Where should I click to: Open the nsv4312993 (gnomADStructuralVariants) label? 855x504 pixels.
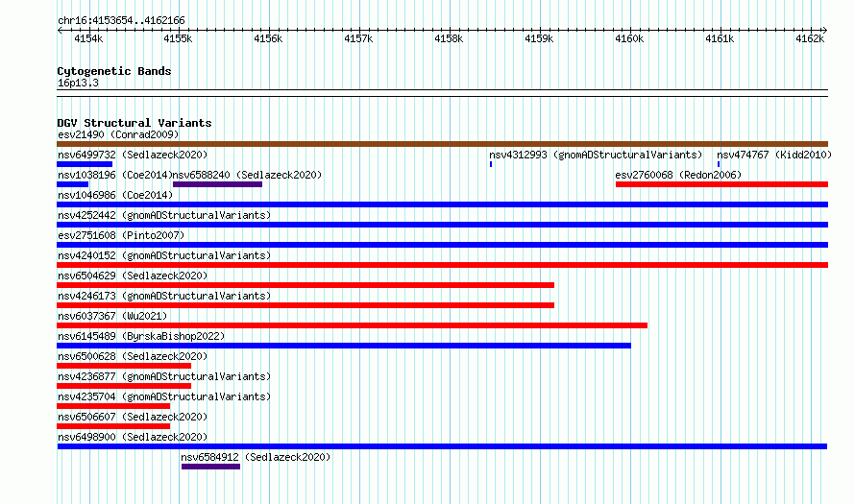click(x=596, y=155)
